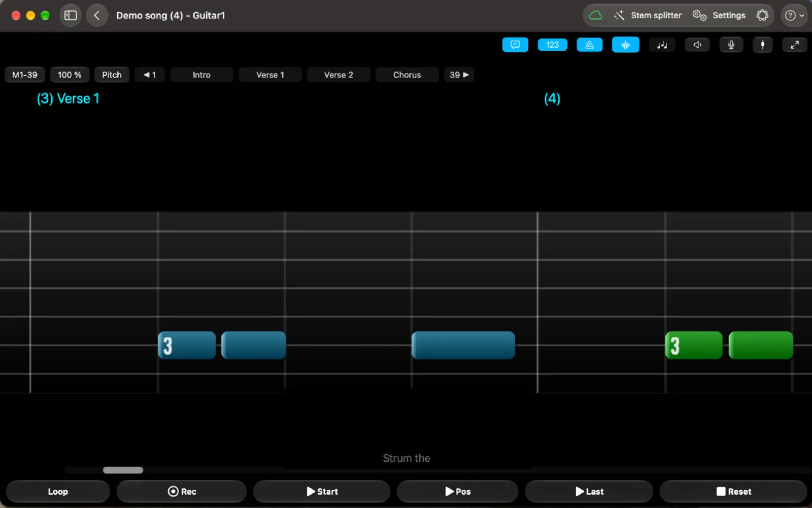
Task: Click the first blue note labeled 3
Action: coord(187,345)
